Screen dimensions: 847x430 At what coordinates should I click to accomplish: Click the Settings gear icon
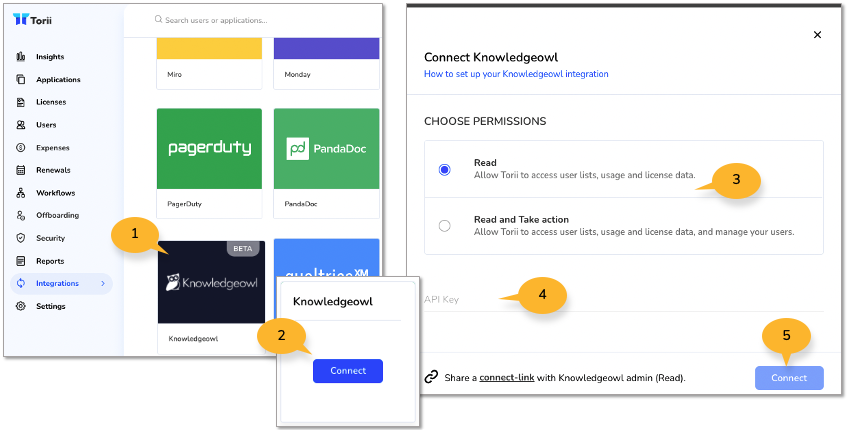[x=21, y=306]
